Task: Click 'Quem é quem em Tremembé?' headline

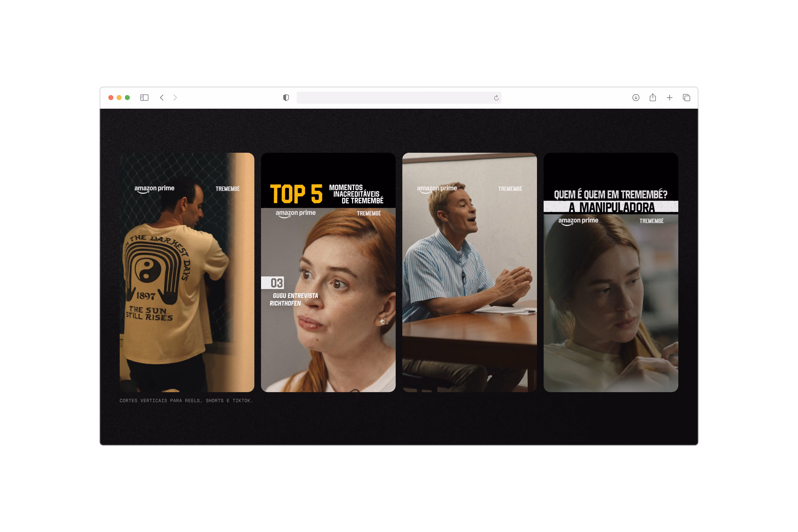Action: point(611,195)
